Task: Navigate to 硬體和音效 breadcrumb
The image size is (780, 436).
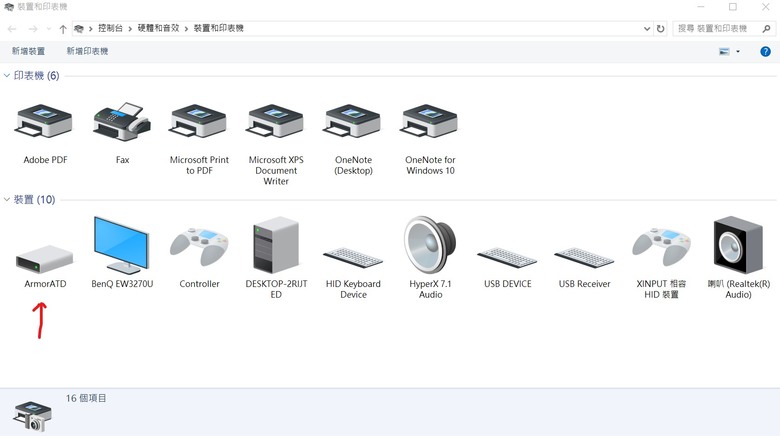Action: (158, 28)
